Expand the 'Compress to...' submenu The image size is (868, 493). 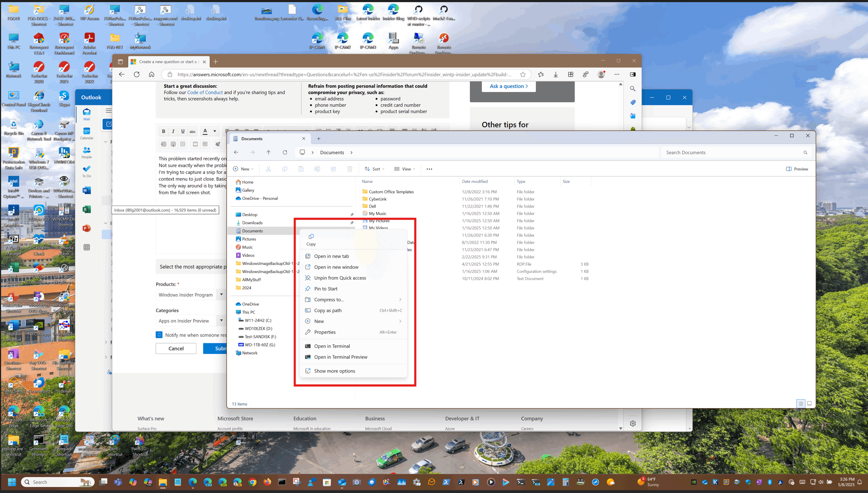click(353, 299)
